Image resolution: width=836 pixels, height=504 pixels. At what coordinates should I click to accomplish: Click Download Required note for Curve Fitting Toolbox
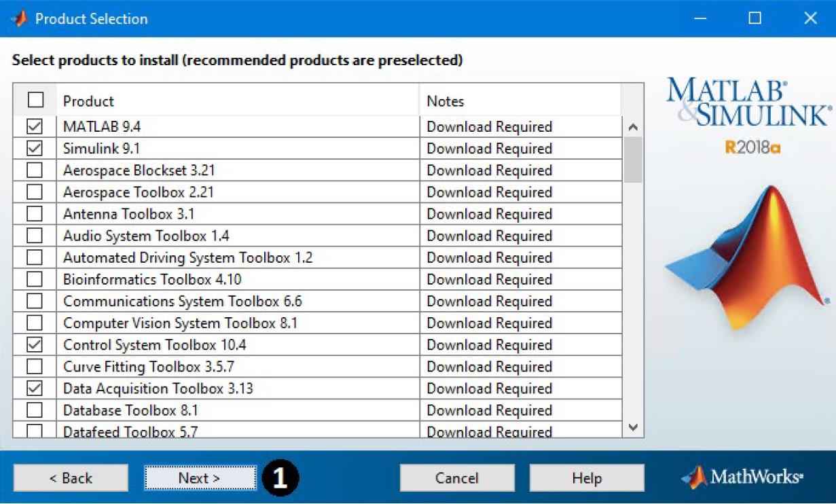pyautogui.click(x=490, y=367)
